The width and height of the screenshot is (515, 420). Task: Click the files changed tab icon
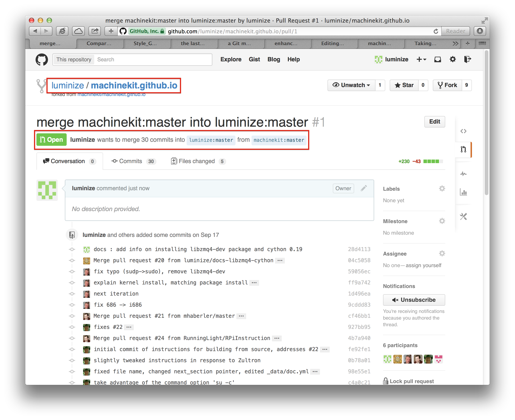coord(174,161)
